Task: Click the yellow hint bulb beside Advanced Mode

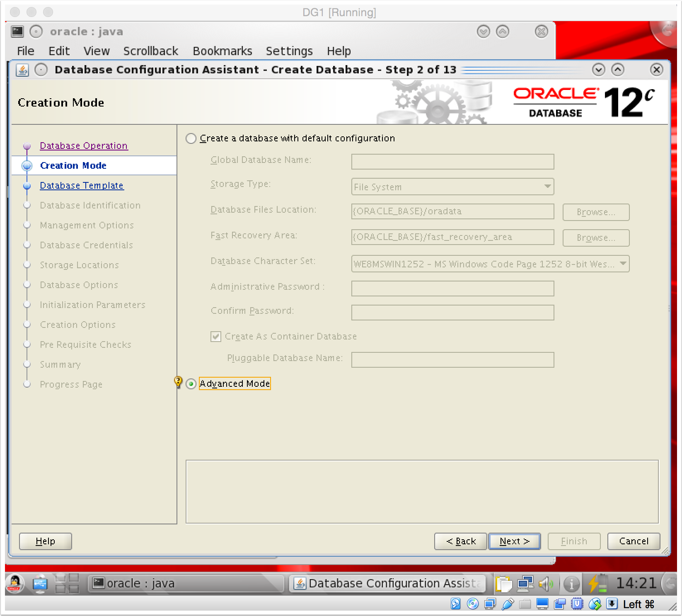Action: click(178, 382)
